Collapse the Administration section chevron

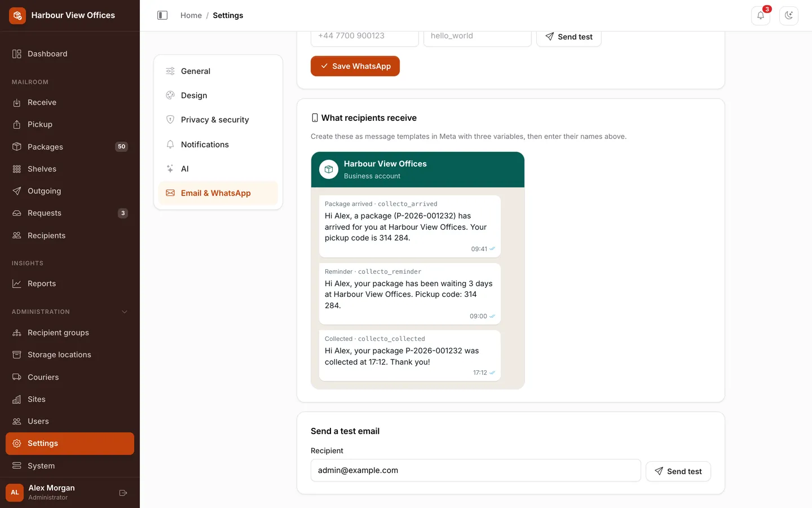[125, 312]
